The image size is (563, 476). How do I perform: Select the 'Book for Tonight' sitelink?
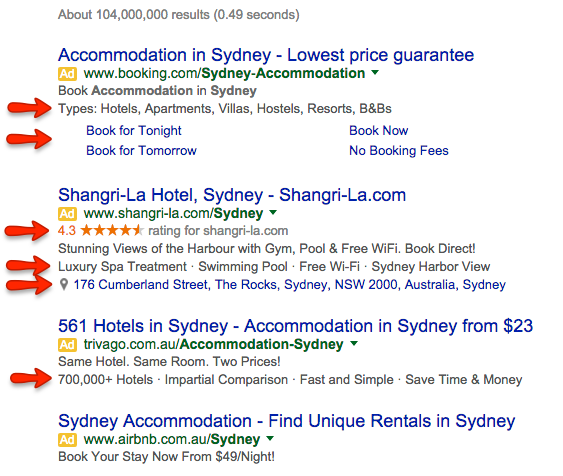134,131
